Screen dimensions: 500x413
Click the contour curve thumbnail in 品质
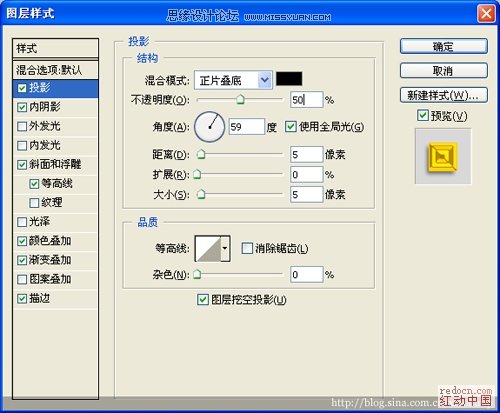(x=208, y=248)
